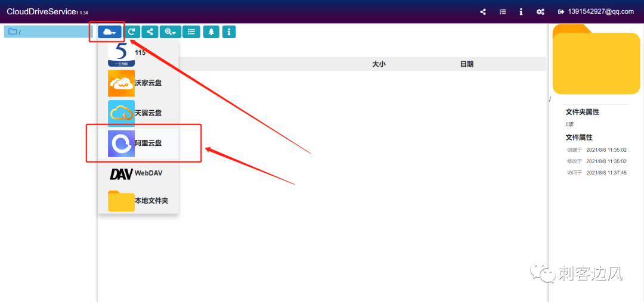Switch to list view toolbar button
The width and height of the screenshot is (644, 302).
pos(191,32)
